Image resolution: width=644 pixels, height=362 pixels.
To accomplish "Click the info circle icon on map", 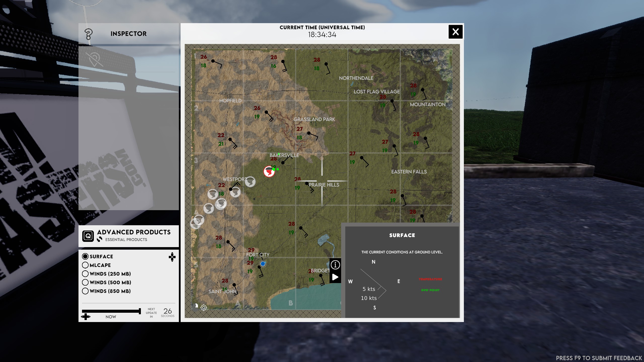I will [335, 264].
